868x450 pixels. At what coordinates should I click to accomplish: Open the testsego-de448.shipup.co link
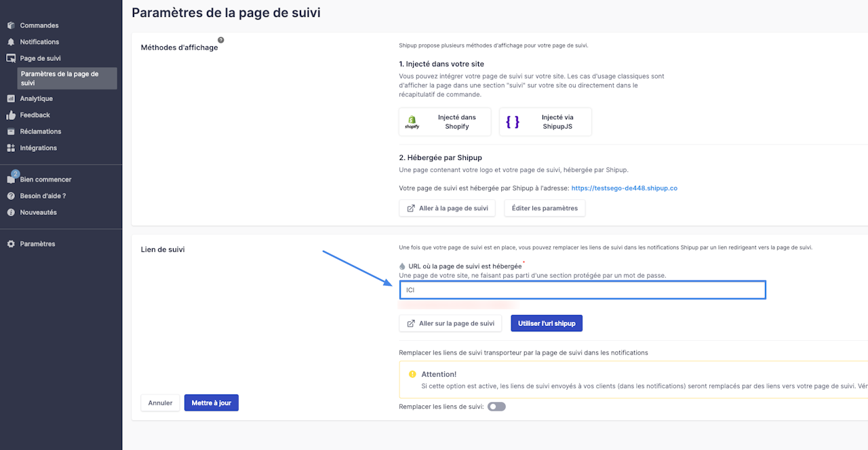624,188
